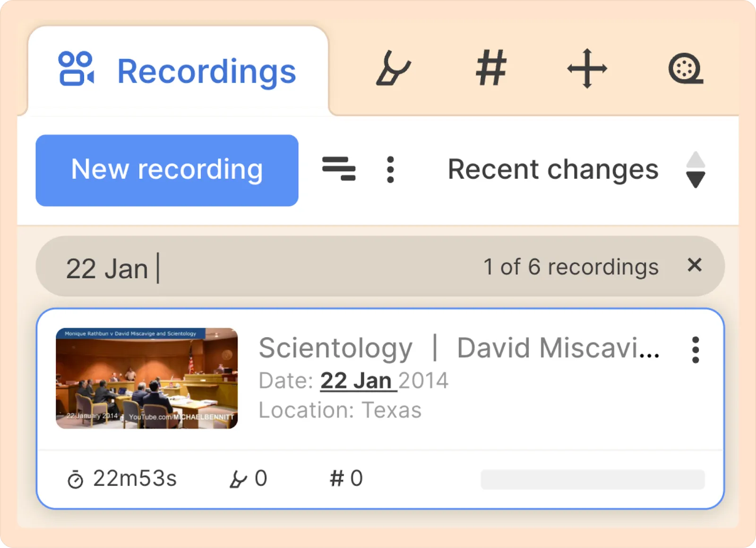Image resolution: width=756 pixels, height=548 pixels.
Task: Click the New recording button
Action: [x=167, y=170]
